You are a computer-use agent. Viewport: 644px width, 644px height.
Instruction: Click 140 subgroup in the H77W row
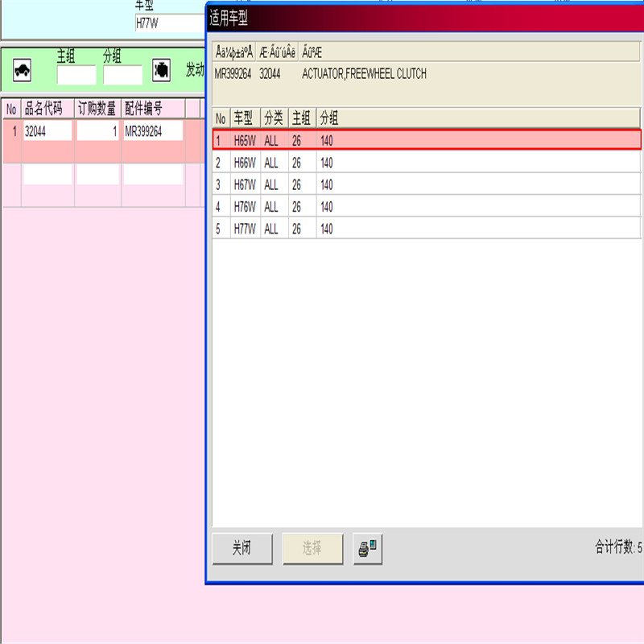[x=327, y=229]
